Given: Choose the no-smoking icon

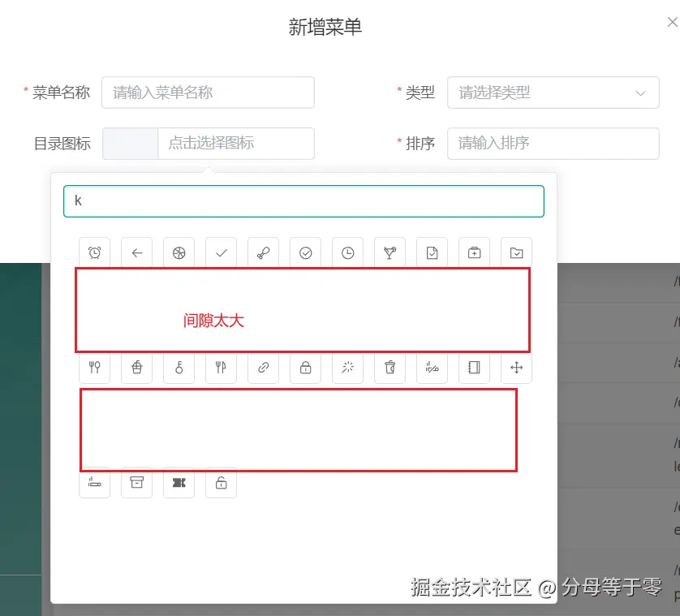Looking at the screenshot, I should pyautogui.click(x=432, y=368).
